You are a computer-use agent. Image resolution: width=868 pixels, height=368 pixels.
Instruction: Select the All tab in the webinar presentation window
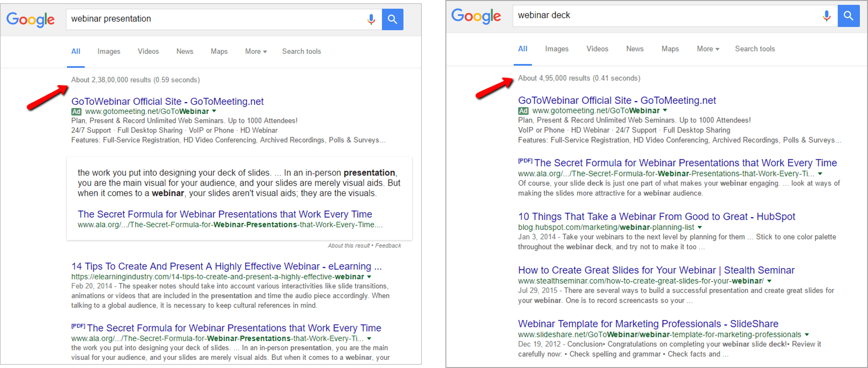(x=76, y=51)
